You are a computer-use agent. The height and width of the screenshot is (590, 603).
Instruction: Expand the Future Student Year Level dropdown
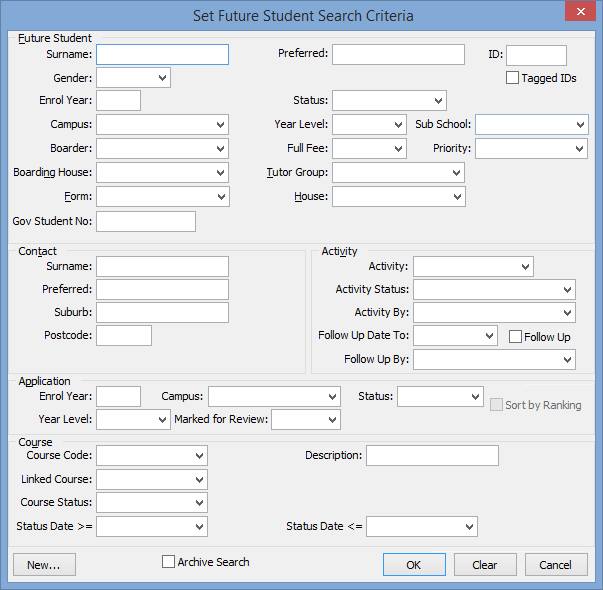tap(369, 125)
